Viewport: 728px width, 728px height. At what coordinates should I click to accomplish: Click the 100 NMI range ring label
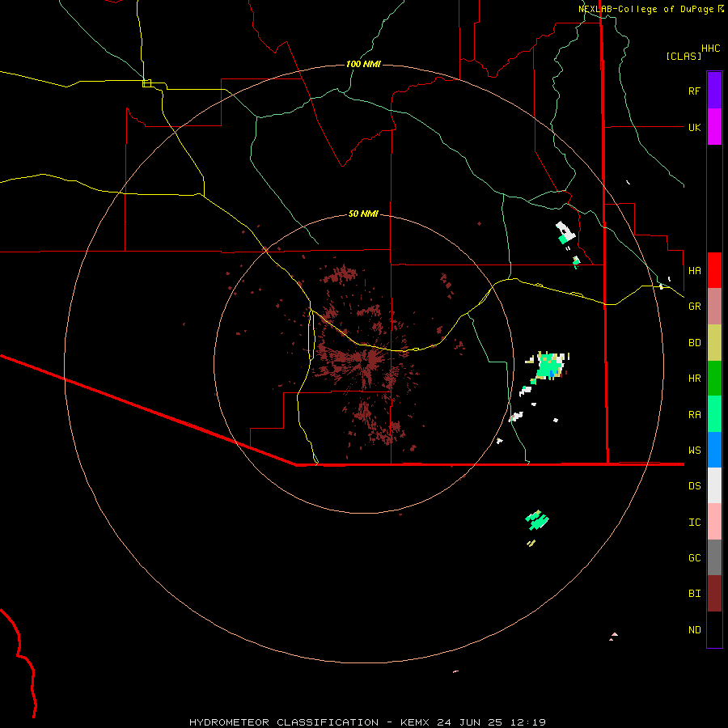pos(363,64)
